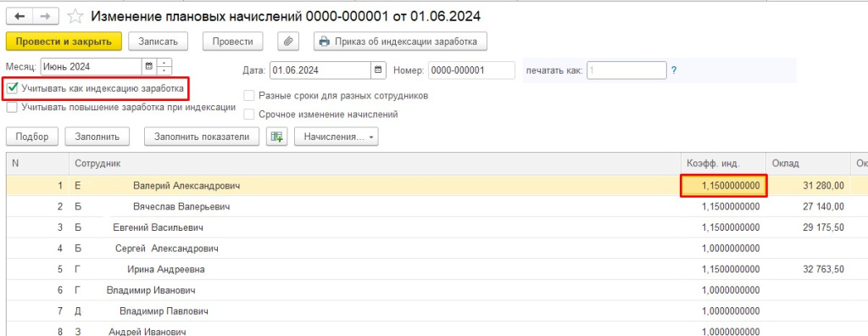The image size is (868, 336).
Task: Click salary cell 29 175,50
Action: coord(808,228)
